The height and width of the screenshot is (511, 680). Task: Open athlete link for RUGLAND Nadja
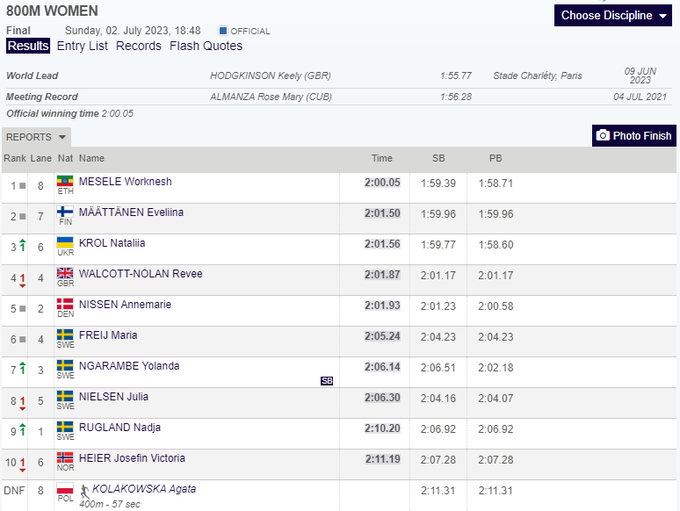(x=119, y=428)
